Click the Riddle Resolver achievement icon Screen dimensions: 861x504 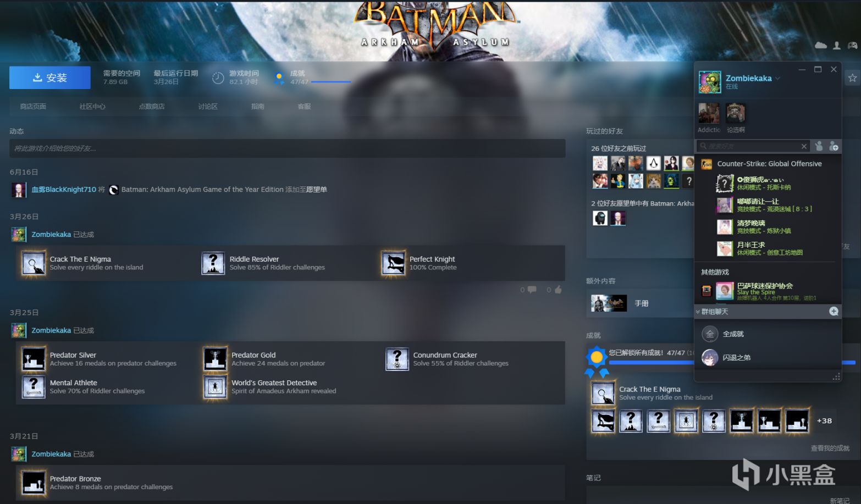213,263
